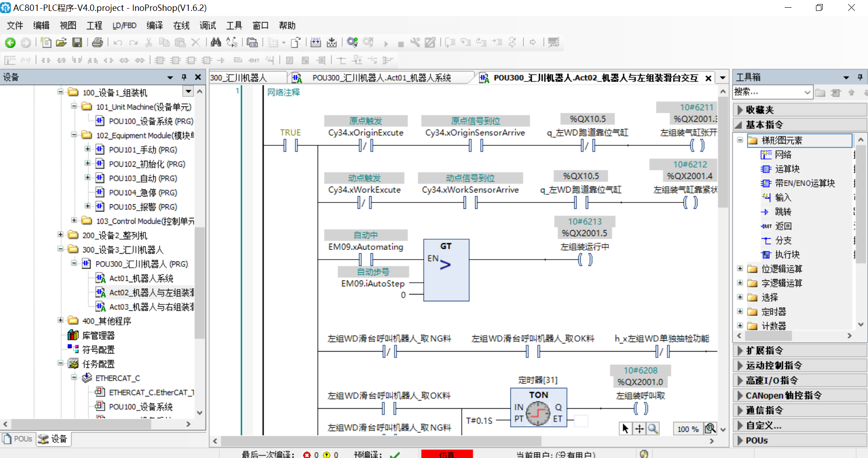Open the 在线 menu
The image size is (868, 458).
pos(181,26)
